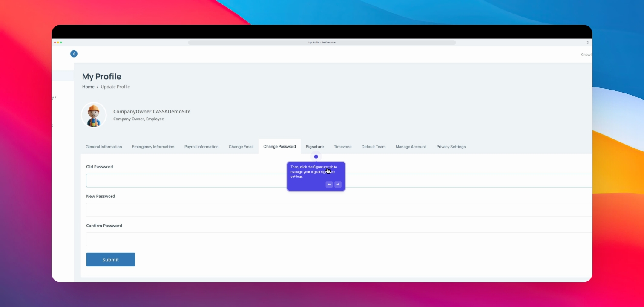
Task: Open the Payroll Information tab
Action: [x=201, y=147]
